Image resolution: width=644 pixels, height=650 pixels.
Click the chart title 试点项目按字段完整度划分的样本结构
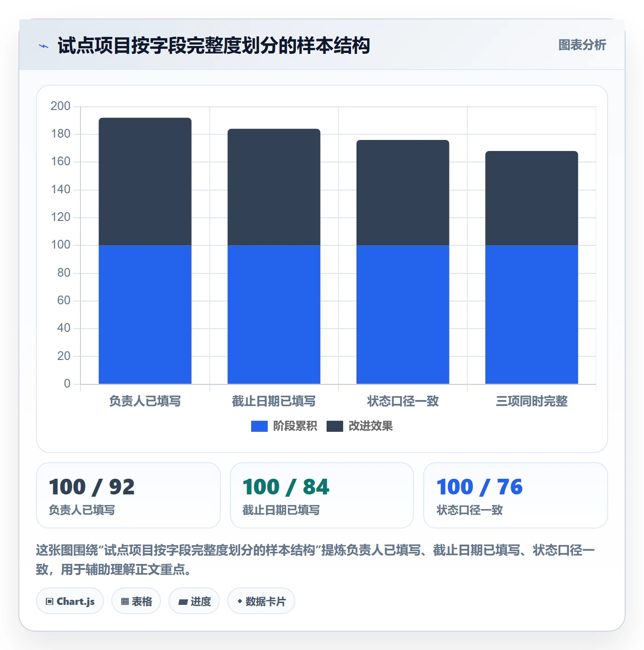click(x=214, y=46)
